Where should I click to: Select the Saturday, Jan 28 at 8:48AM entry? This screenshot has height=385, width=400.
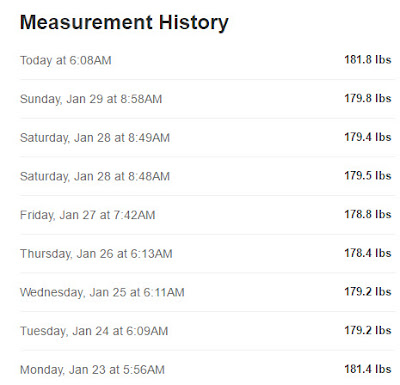tap(207, 176)
